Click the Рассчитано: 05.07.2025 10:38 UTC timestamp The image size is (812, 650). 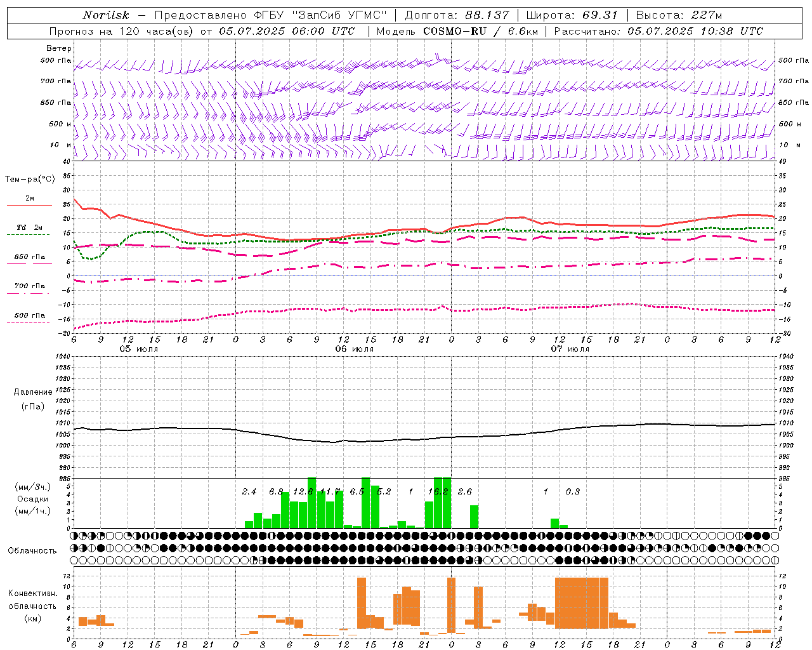tap(659, 31)
